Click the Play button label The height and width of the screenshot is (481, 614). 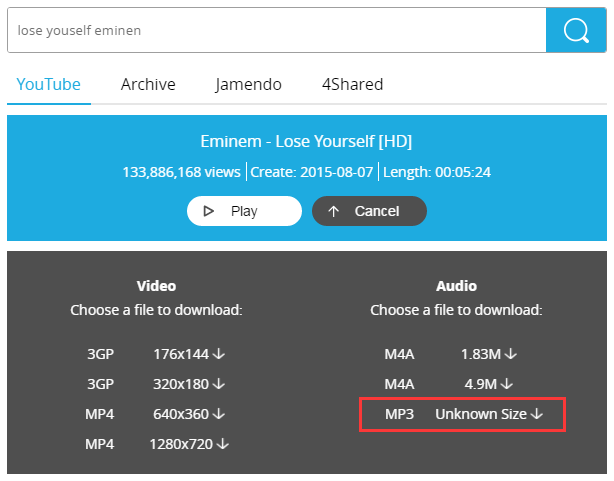[244, 211]
